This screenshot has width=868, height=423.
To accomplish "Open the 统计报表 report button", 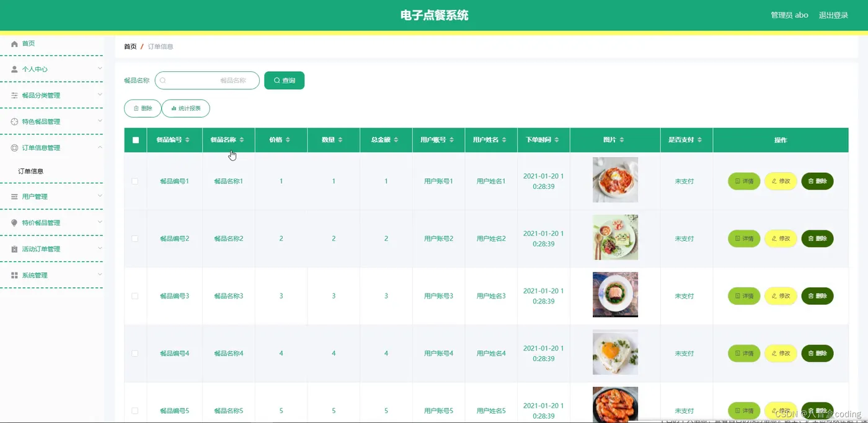I will tap(186, 108).
